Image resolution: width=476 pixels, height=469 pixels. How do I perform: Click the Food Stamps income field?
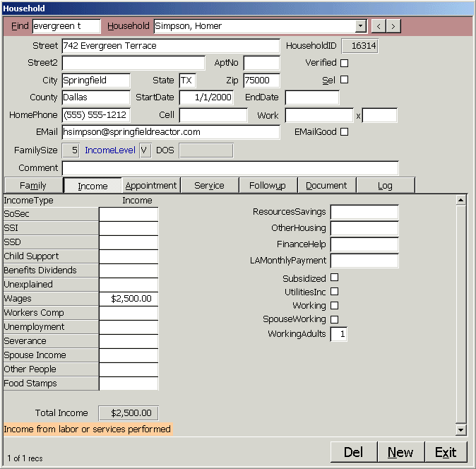coord(129,384)
